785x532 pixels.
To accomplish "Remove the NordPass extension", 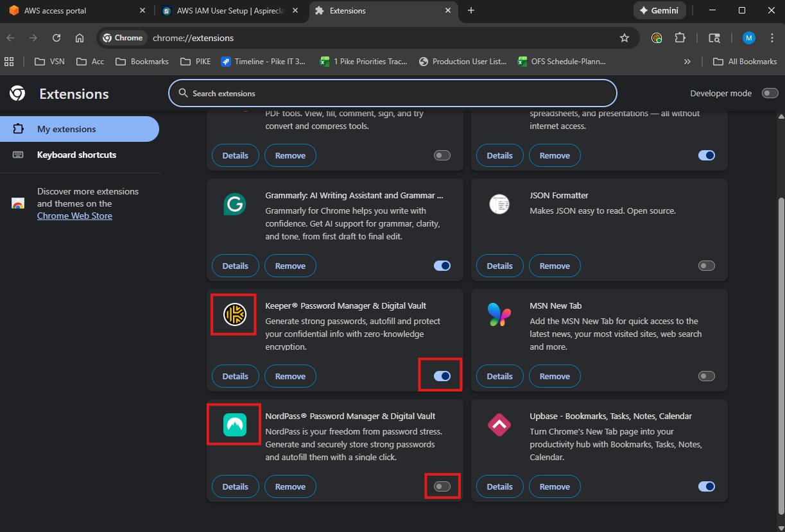I will (290, 486).
